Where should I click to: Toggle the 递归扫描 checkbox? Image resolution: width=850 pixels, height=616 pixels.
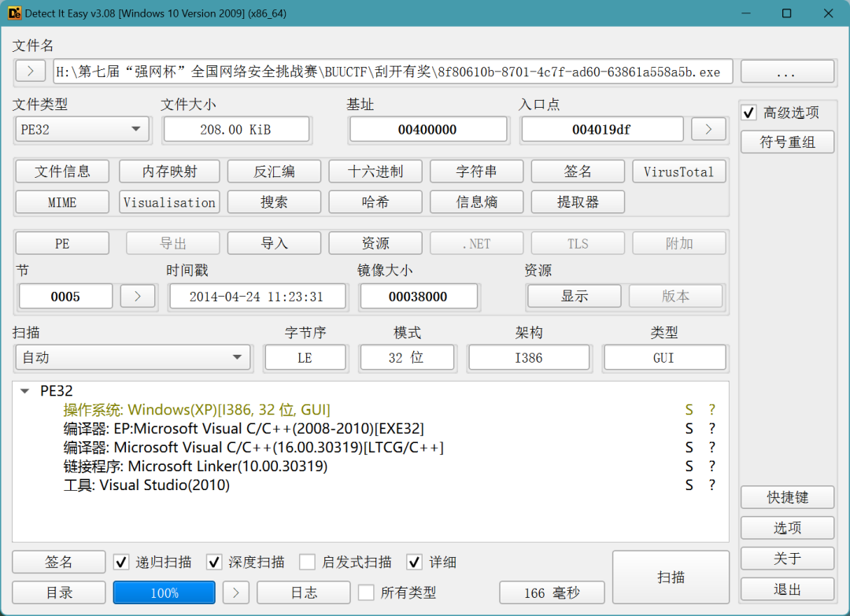point(121,563)
